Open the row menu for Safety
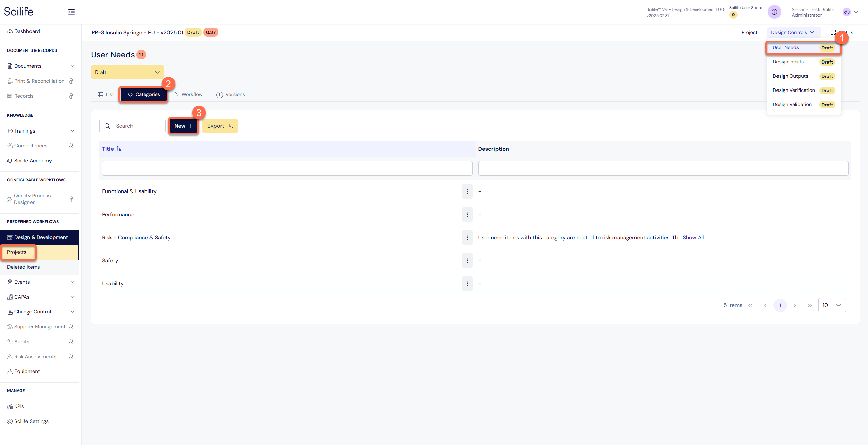The height and width of the screenshot is (445, 868). point(467,261)
